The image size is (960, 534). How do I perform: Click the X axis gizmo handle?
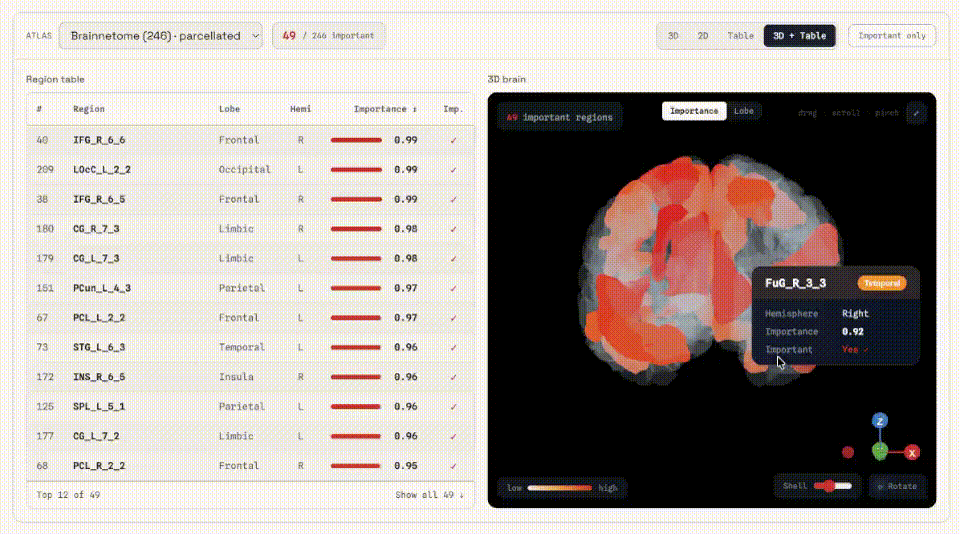tap(912, 453)
